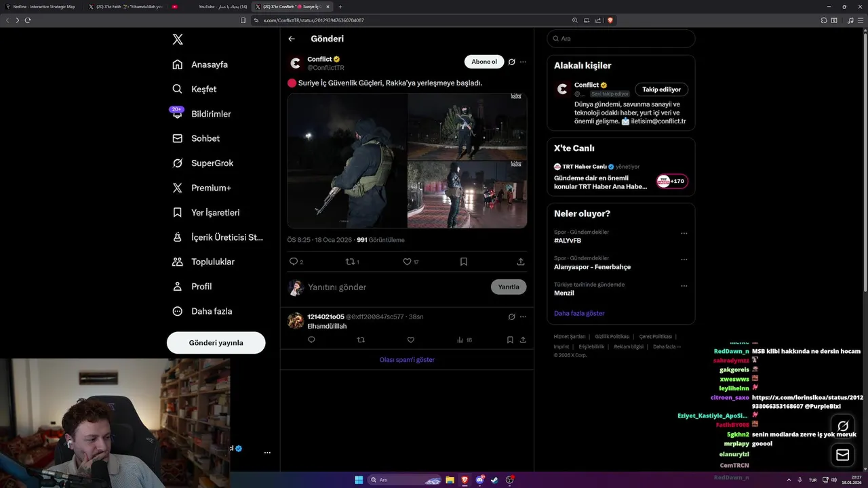The height and width of the screenshot is (488, 868).
Task: Open Windows Start menu
Action: [x=359, y=480]
